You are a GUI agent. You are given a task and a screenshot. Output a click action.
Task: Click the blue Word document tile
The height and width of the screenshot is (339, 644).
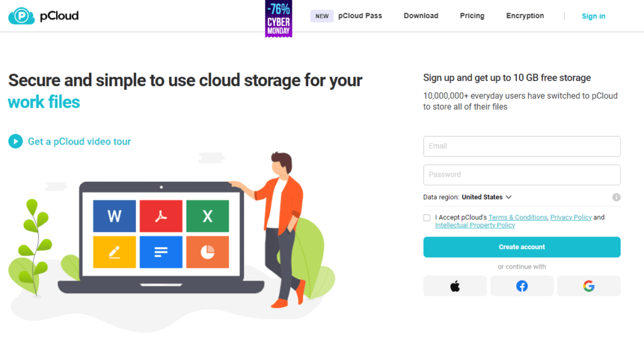(x=114, y=216)
